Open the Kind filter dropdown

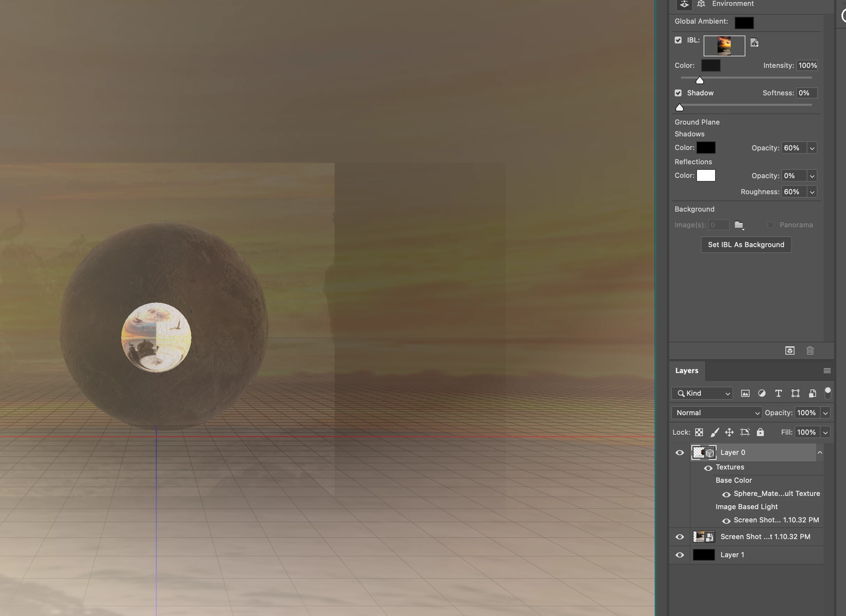coord(702,393)
